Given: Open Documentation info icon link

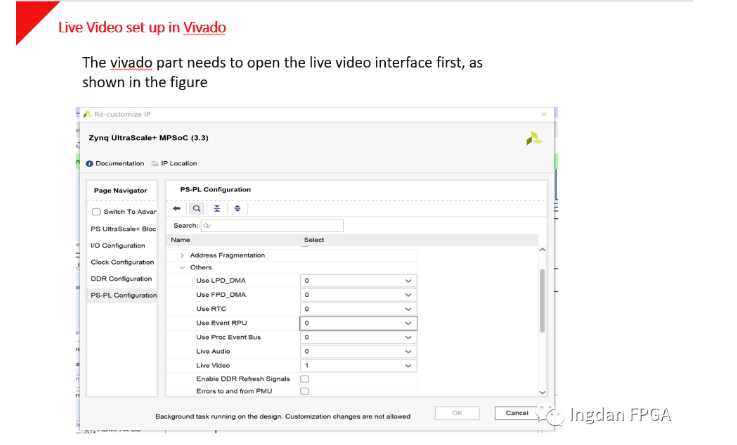Looking at the screenshot, I should click(115, 164).
